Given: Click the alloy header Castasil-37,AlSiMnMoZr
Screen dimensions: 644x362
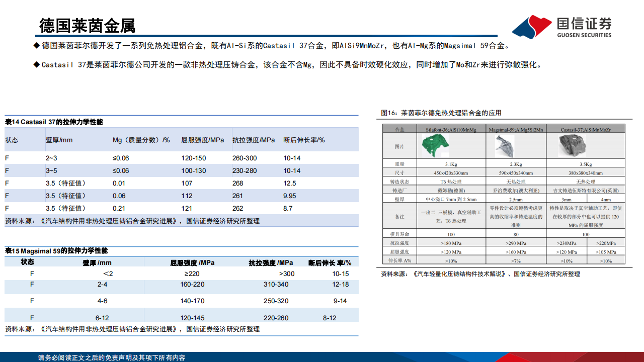Looking at the screenshot, I should pos(586,130).
